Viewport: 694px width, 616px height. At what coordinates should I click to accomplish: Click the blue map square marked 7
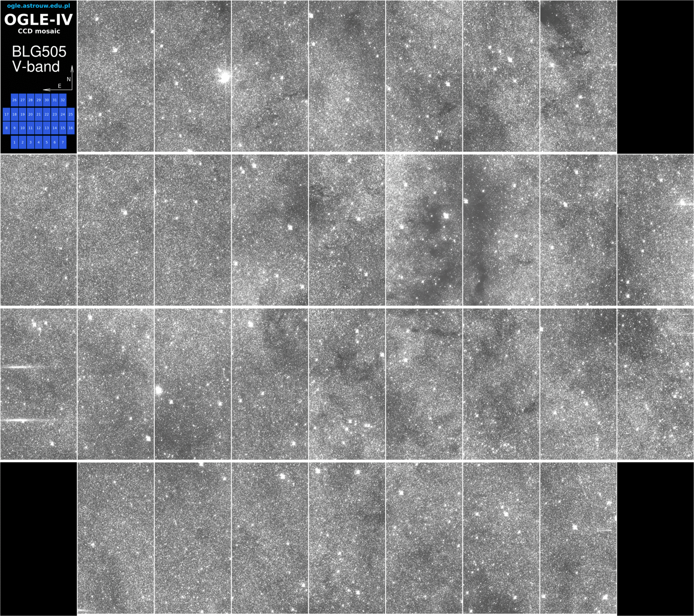[63, 142]
